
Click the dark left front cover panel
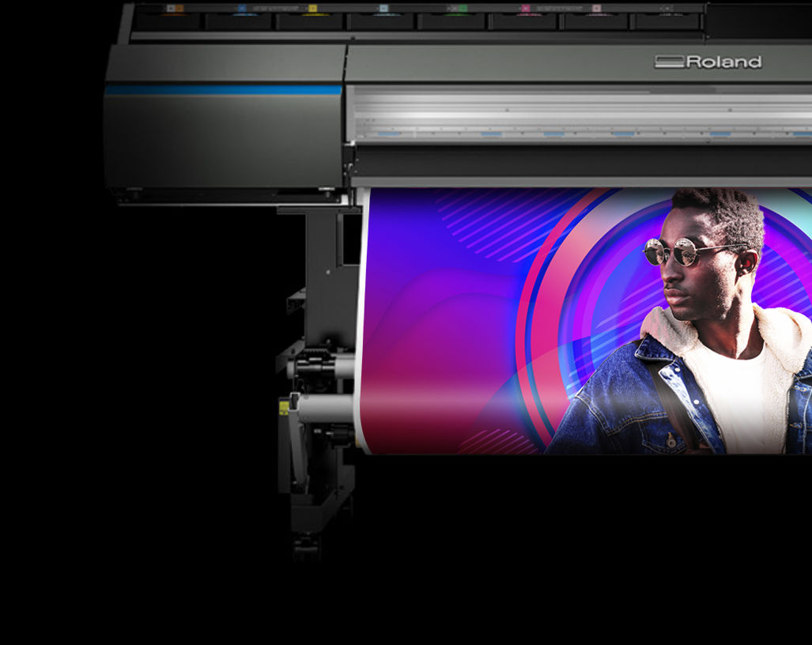tap(223, 142)
